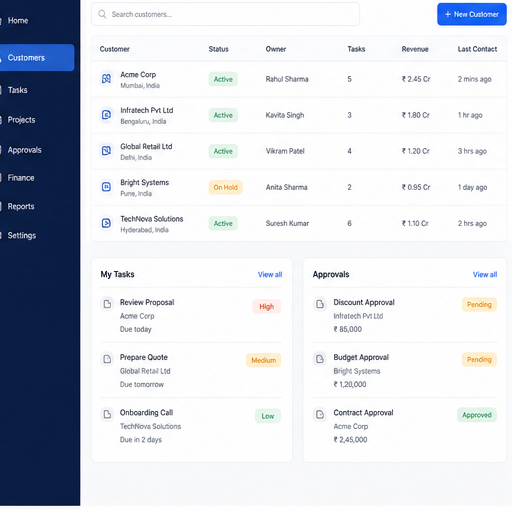Click owner Vikram Patel
Image resolution: width=512 pixels, height=512 pixels.
pyautogui.click(x=285, y=151)
